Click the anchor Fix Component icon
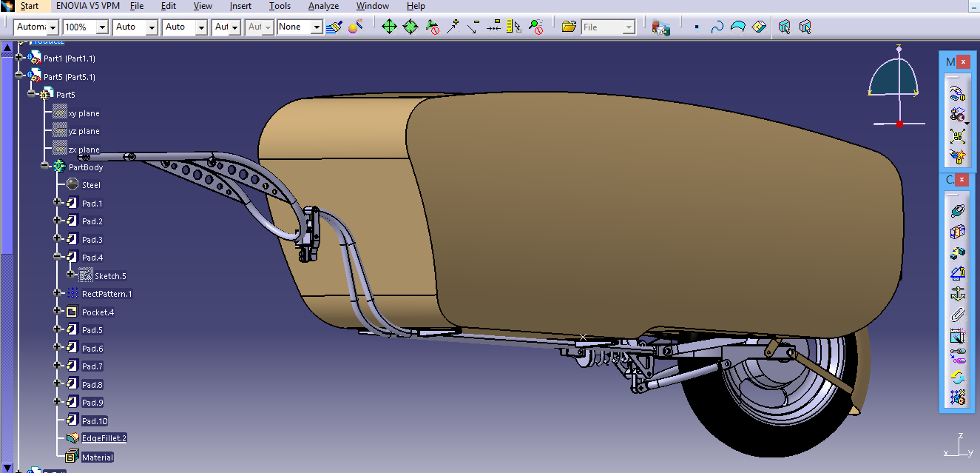The width and height of the screenshot is (980, 473). pos(958,294)
